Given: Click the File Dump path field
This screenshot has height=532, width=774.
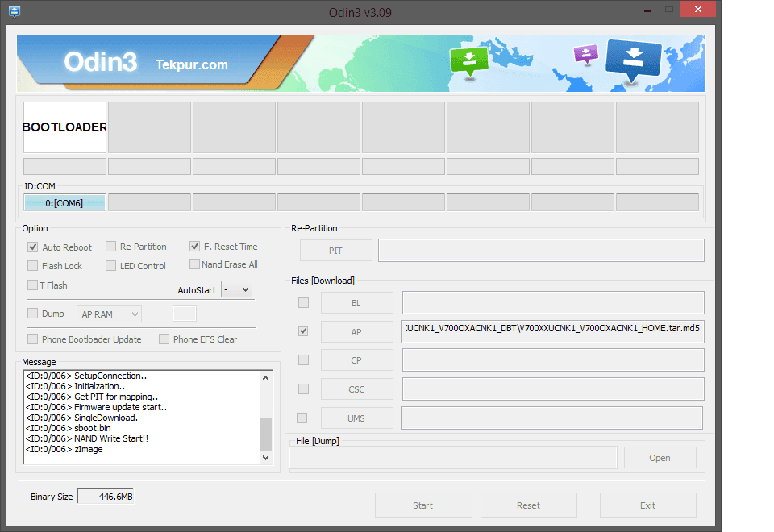Looking at the screenshot, I should [453, 458].
